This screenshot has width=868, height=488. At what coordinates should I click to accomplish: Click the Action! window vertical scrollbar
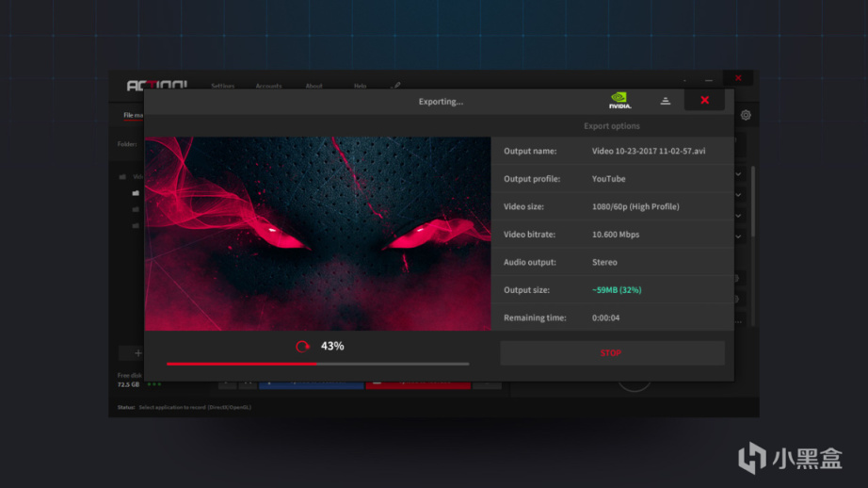753,201
